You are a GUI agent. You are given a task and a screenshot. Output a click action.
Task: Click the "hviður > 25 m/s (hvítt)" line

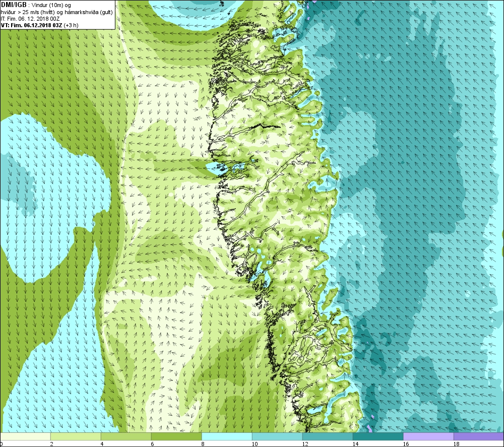click(28, 12)
